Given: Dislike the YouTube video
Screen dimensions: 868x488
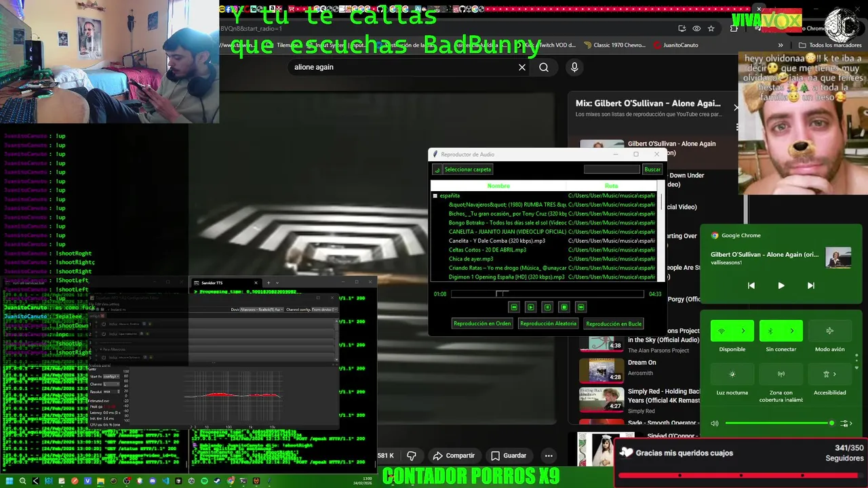Looking at the screenshot, I should pyautogui.click(x=412, y=455).
